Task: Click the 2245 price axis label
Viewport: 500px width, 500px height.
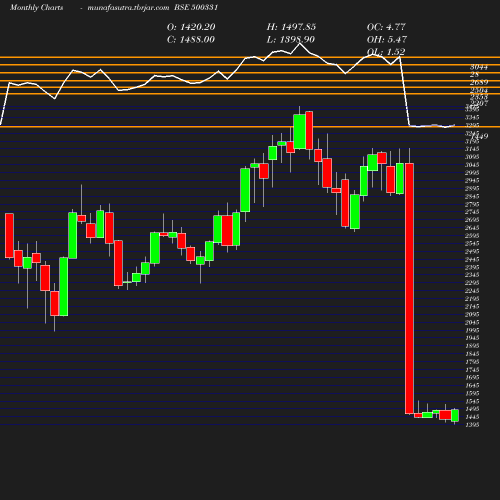Action: 472,291
